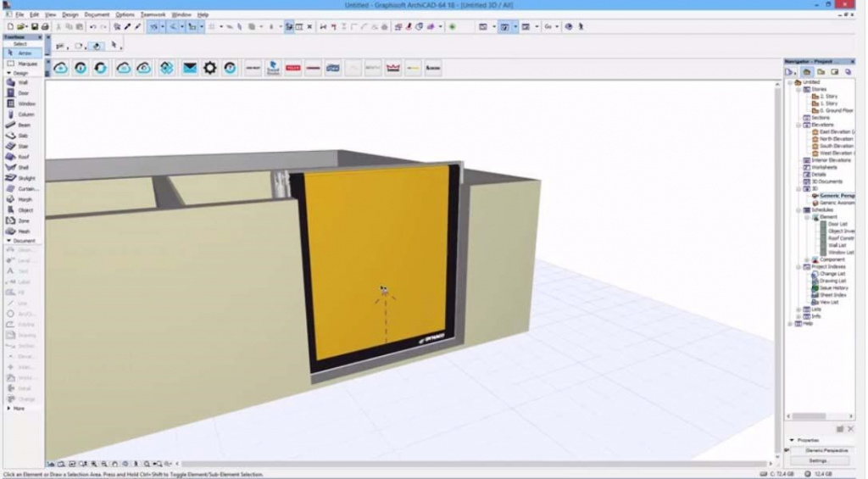Select the Morph tool
Viewport: 868px width, 479px height.
tap(22, 199)
